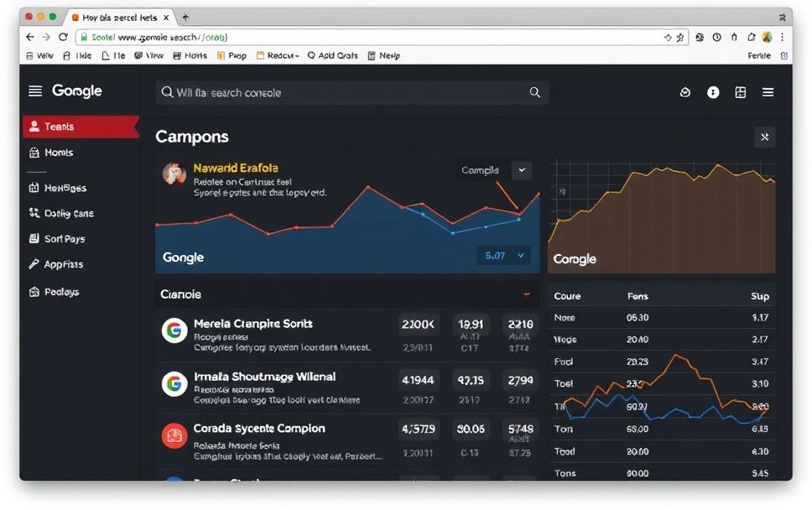This screenshot has width=812, height=510.
Task: Click the red icon for Corada Sycente Compion
Action: click(x=174, y=435)
